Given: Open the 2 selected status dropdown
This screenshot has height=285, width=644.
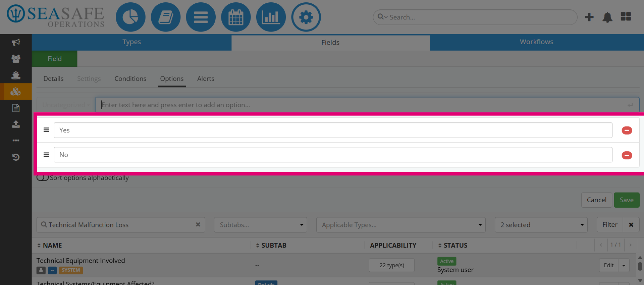Looking at the screenshot, I should pos(541,225).
